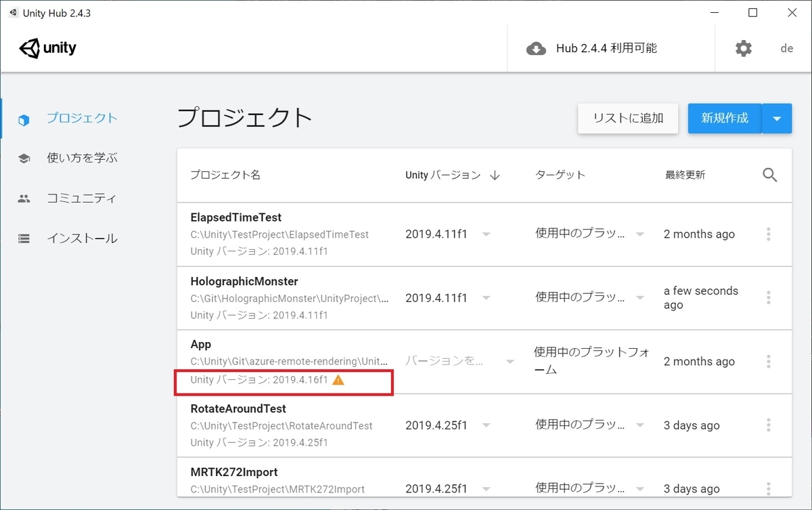Expand the 新規作成 dropdown arrow
812x510 pixels.
tap(777, 119)
